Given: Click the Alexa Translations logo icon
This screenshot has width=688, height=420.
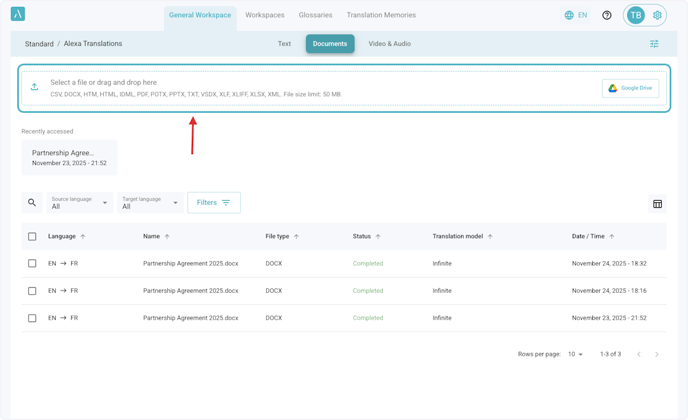Looking at the screenshot, I should (18, 14).
